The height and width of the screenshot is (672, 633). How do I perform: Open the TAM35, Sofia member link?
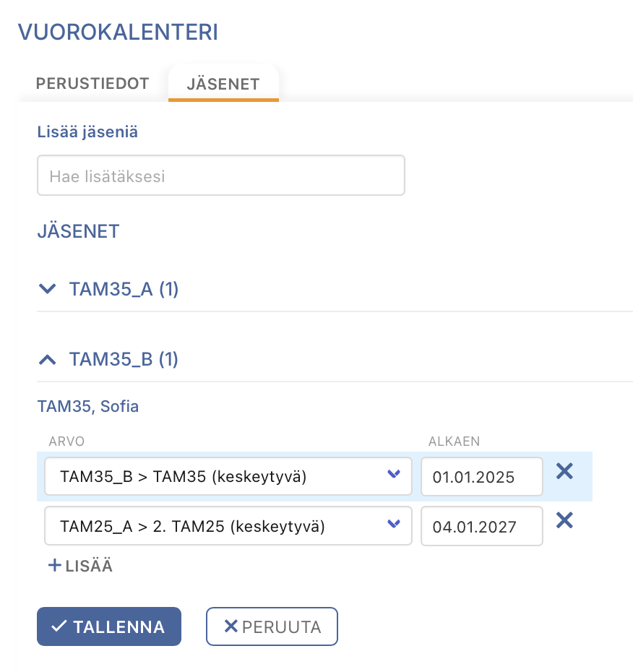88,406
